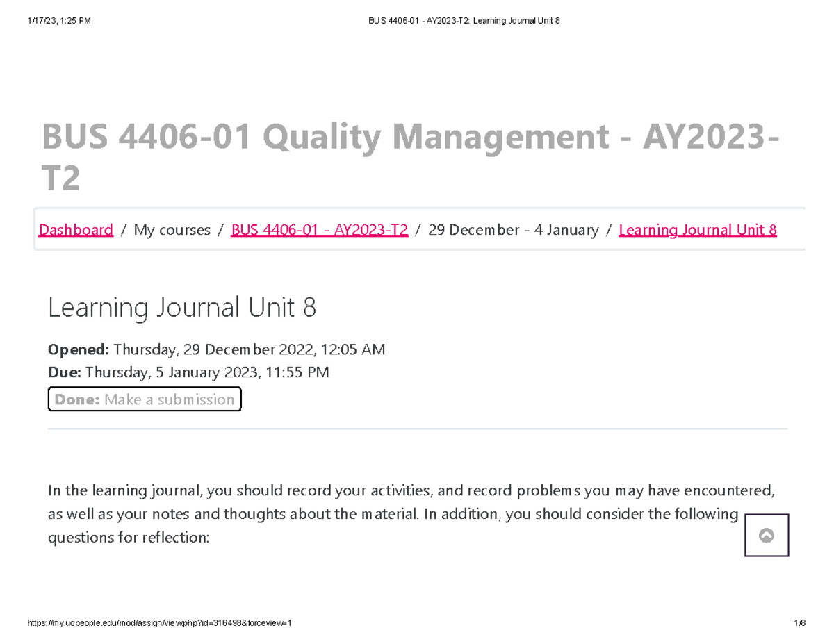Click the breadcrumb separator after Dashboard
Screen dimensions: 834x644
pos(123,229)
